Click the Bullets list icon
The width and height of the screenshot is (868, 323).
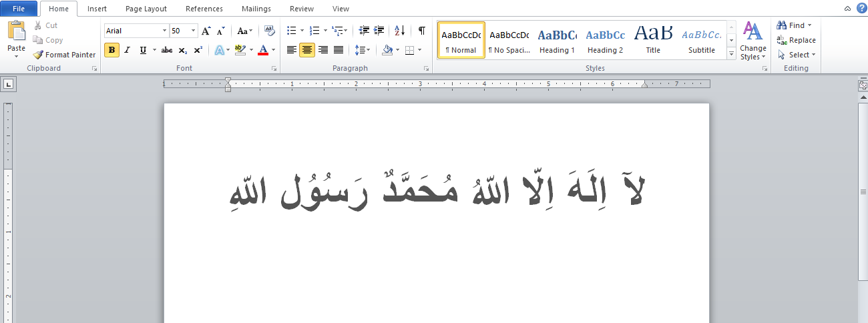coord(291,31)
